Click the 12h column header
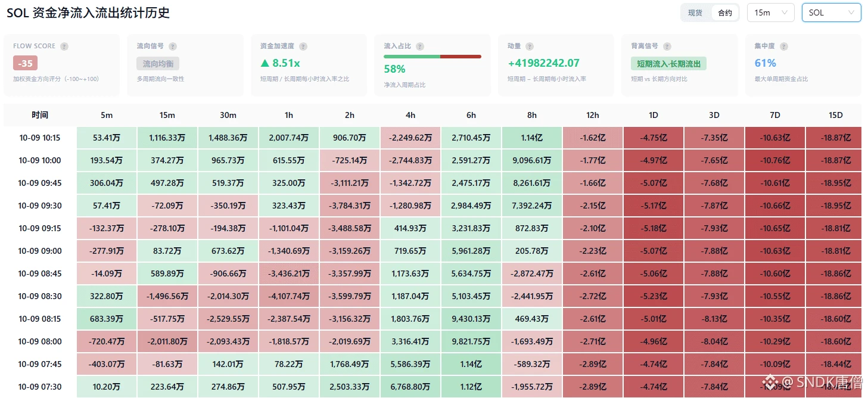The image size is (868, 398). tap(593, 115)
